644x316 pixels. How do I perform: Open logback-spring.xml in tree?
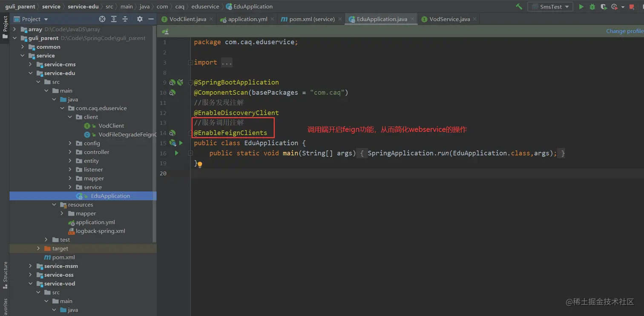[x=100, y=231]
